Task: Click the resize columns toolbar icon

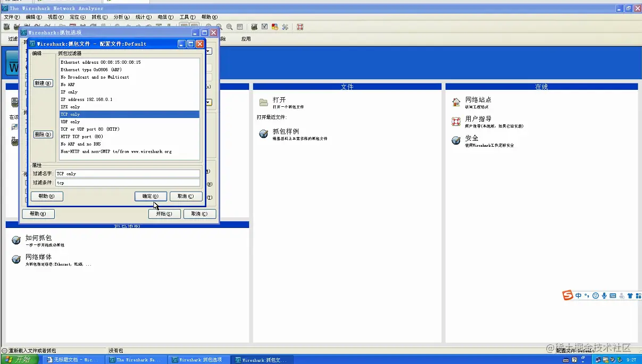Action: (x=239, y=27)
